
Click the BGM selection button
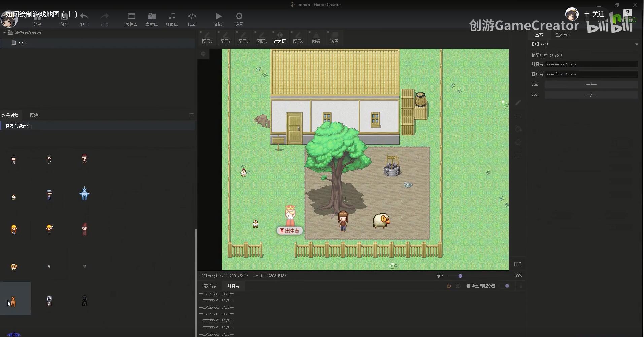(591, 85)
